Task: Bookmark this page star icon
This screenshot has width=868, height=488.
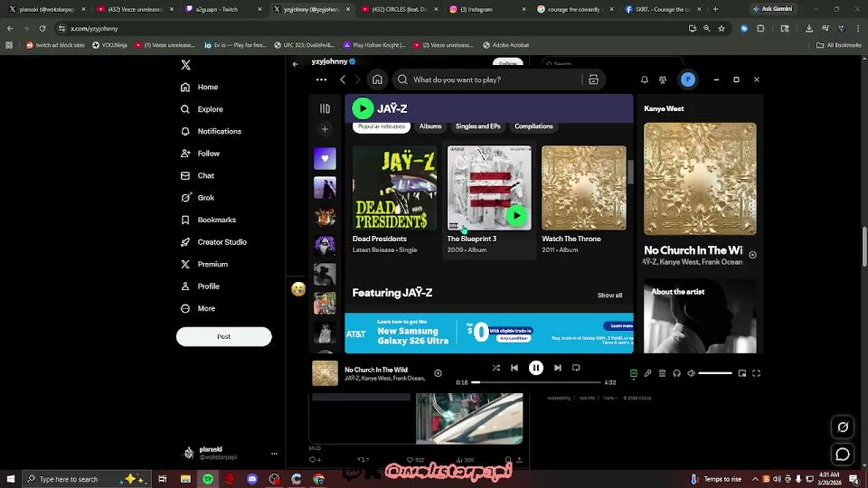Action: tap(722, 28)
